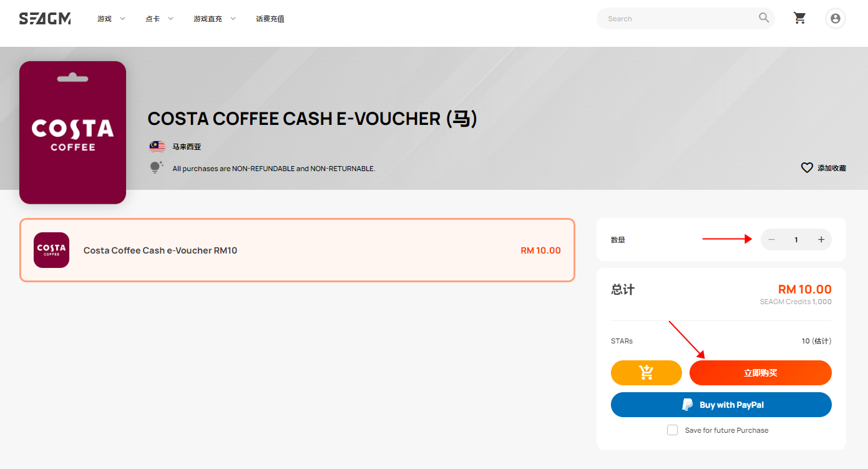Screen dimensions: 868x469
Task: Click the 添加收藏 link
Action: pyautogui.click(x=832, y=168)
